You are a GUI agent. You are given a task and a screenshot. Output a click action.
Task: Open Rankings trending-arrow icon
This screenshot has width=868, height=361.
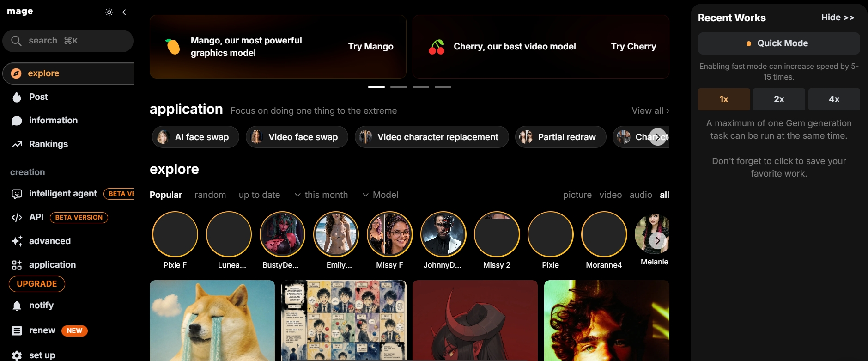click(x=17, y=144)
